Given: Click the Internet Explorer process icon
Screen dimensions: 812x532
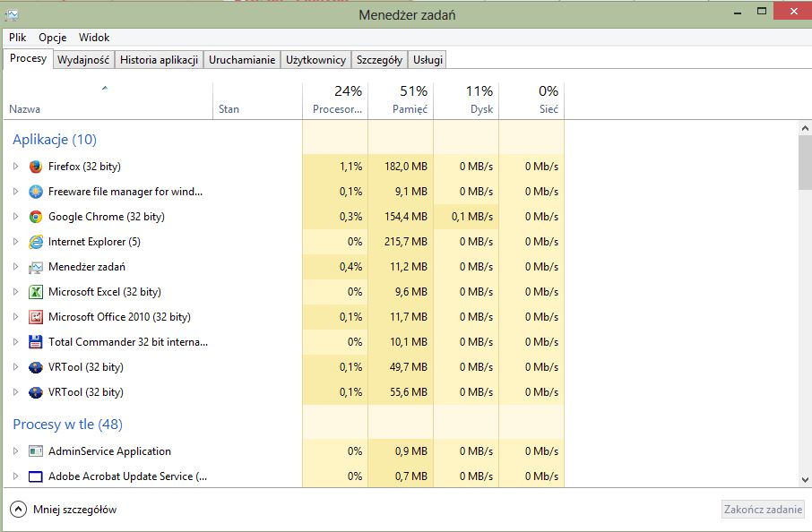Looking at the screenshot, I should pos(35,242).
